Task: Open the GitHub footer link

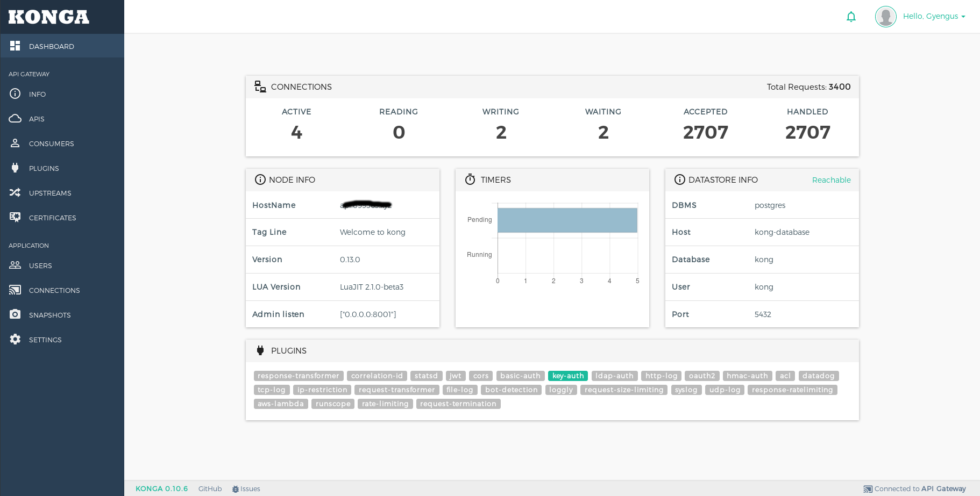Action: pos(210,489)
